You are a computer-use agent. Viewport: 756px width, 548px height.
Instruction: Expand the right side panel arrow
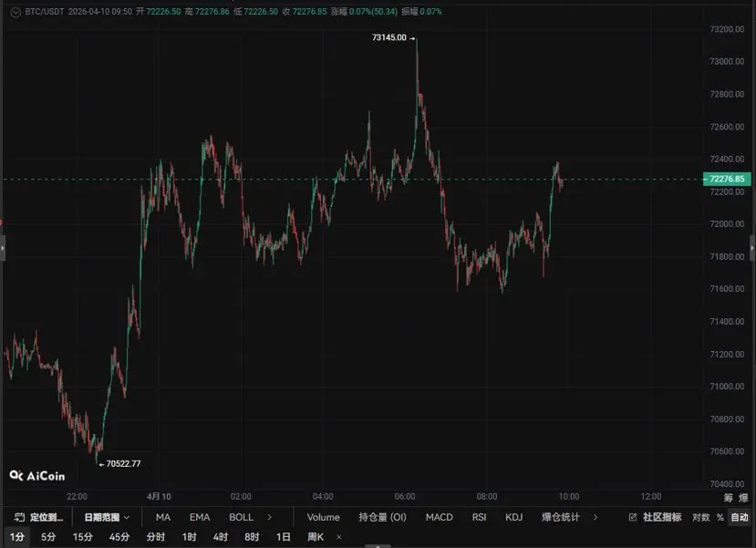coord(752,248)
